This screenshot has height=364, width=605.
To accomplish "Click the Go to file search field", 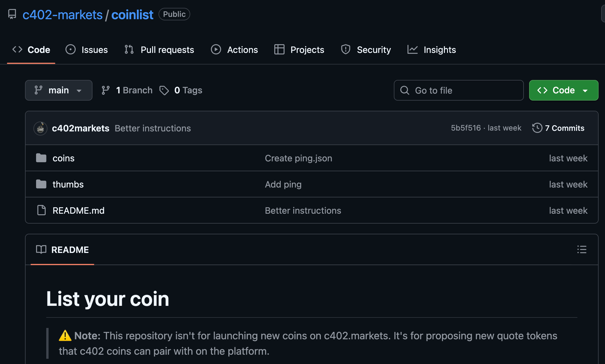I will pos(459,90).
